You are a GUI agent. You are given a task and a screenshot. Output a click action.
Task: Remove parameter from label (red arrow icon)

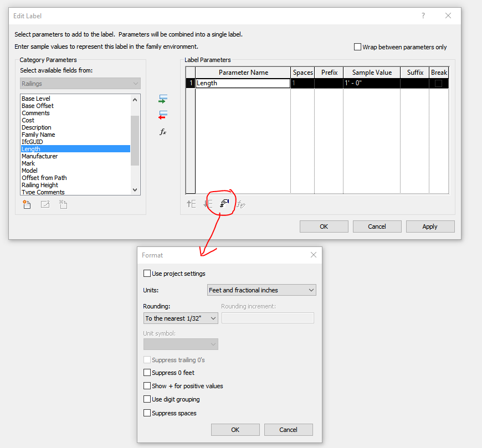(x=163, y=115)
